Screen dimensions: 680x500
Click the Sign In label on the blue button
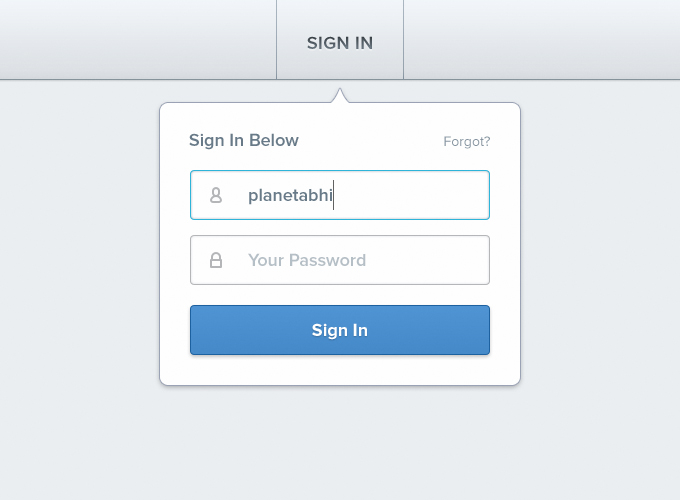340,330
